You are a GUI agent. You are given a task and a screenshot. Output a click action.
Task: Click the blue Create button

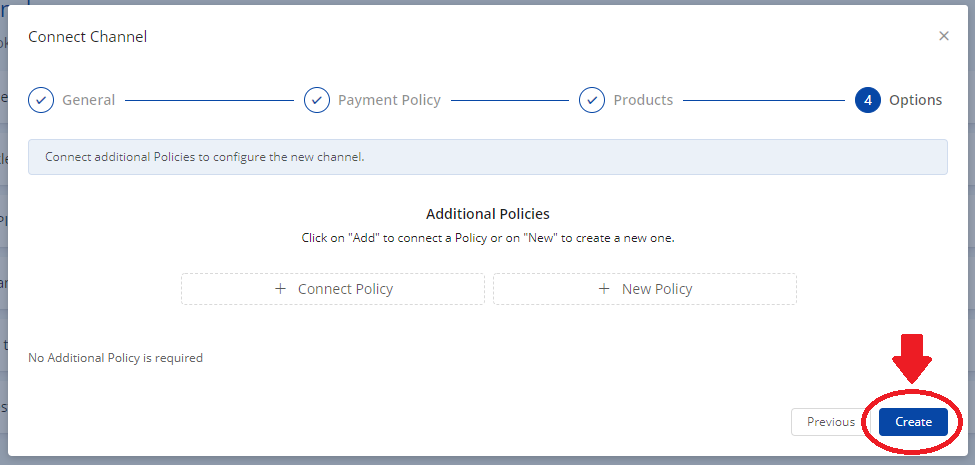click(913, 422)
